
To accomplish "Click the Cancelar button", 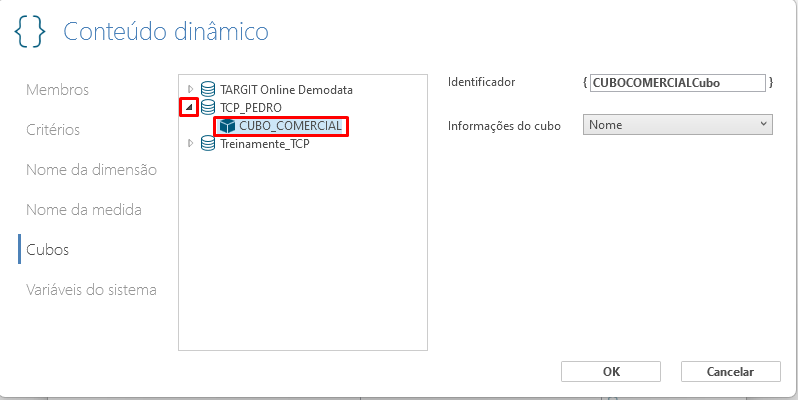I will [x=730, y=372].
